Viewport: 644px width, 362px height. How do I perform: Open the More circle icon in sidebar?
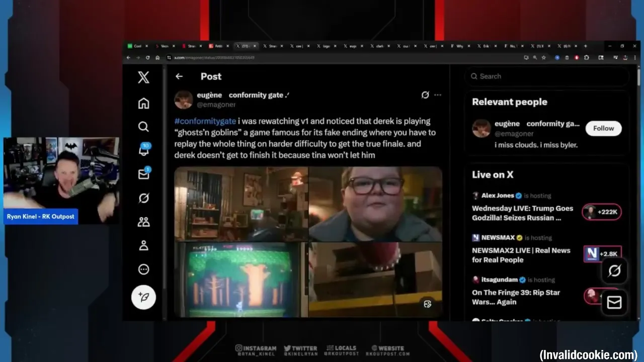(143, 269)
